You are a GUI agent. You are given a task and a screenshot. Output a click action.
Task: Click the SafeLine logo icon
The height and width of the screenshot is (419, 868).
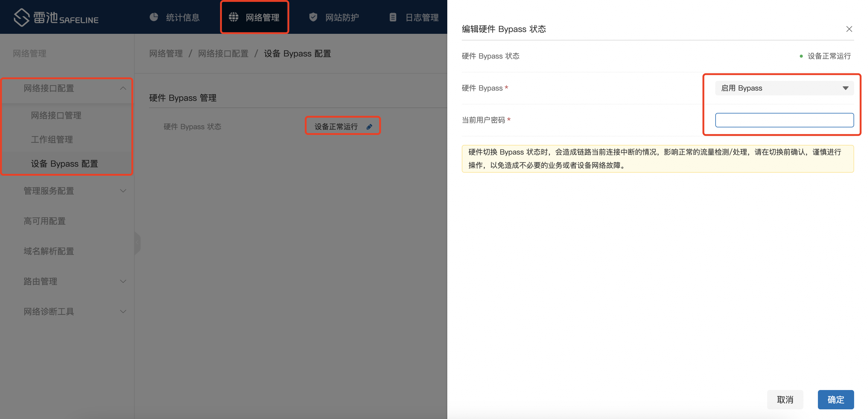coord(21,17)
